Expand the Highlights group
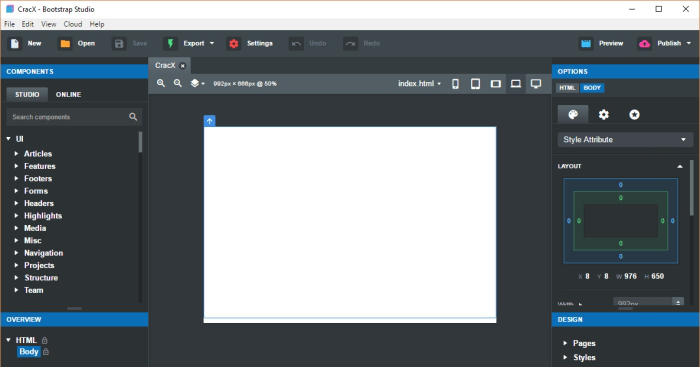 click(x=17, y=216)
